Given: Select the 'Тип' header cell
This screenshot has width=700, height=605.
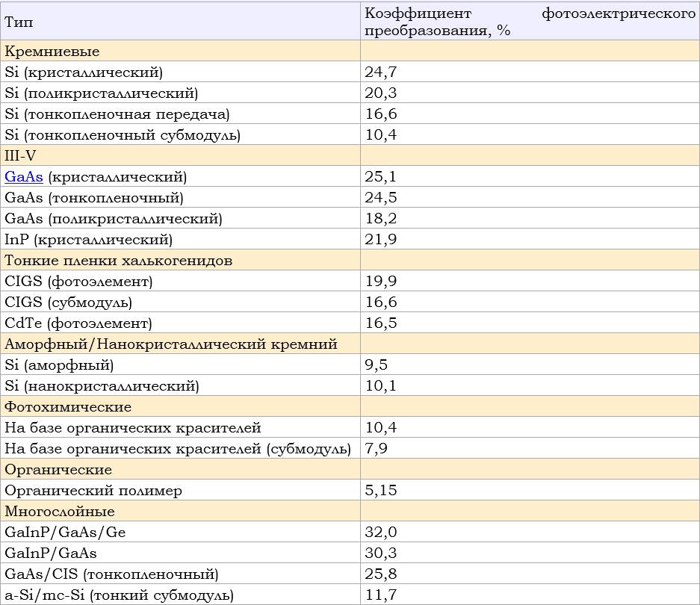Looking at the screenshot, I should coord(180,21).
